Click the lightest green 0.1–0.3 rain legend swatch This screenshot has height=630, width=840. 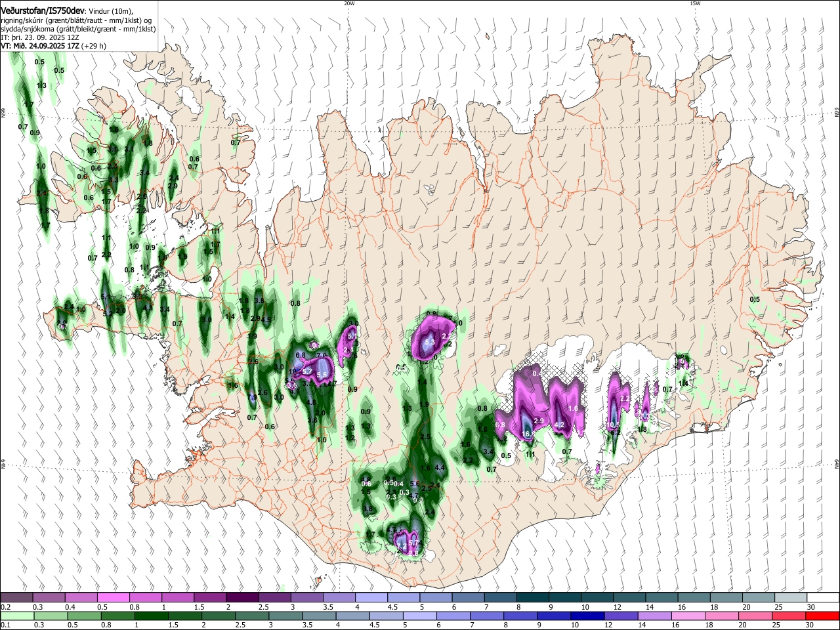click(17, 616)
